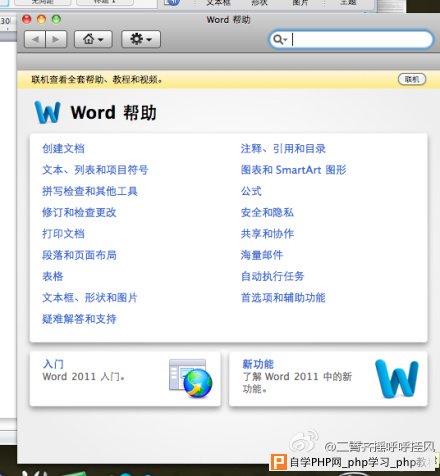This screenshot has height=476, width=440.
Task: Open the search magnifier options arrow
Action: click(x=280, y=40)
